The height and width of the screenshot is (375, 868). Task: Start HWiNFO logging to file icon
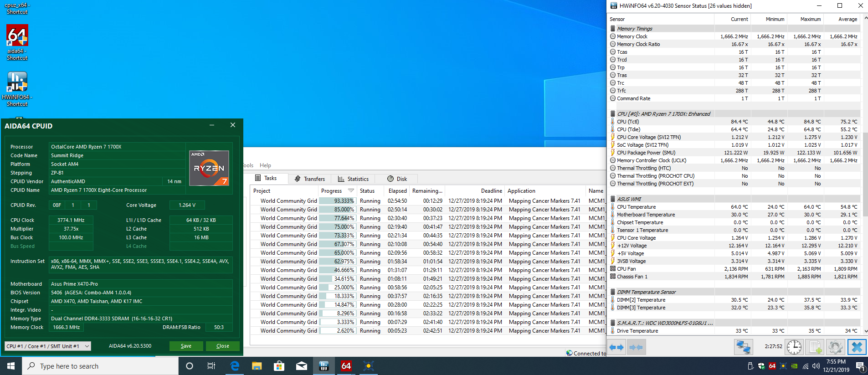coord(816,347)
